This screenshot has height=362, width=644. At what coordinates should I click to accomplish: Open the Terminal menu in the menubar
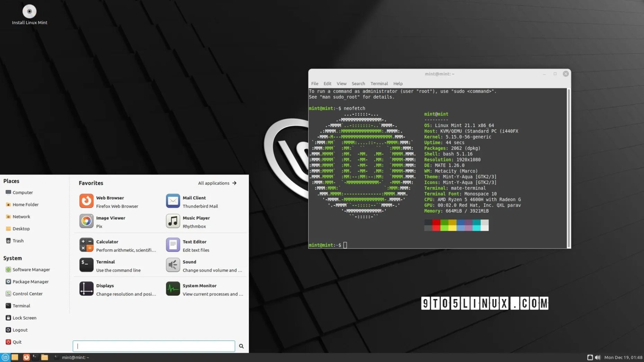pyautogui.click(x=379, y=84)
